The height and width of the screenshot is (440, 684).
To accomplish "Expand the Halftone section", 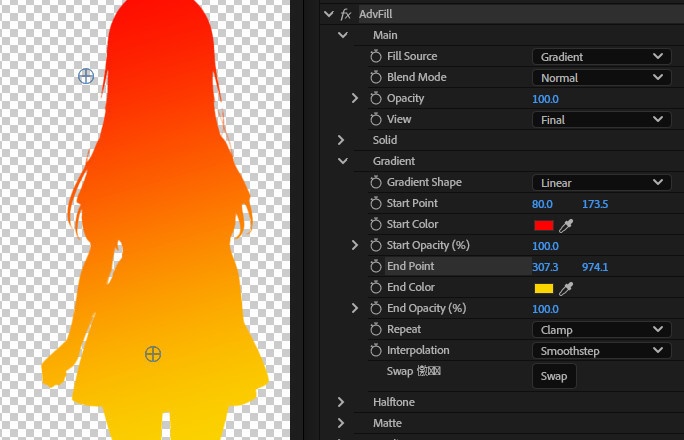I will 341,402.
